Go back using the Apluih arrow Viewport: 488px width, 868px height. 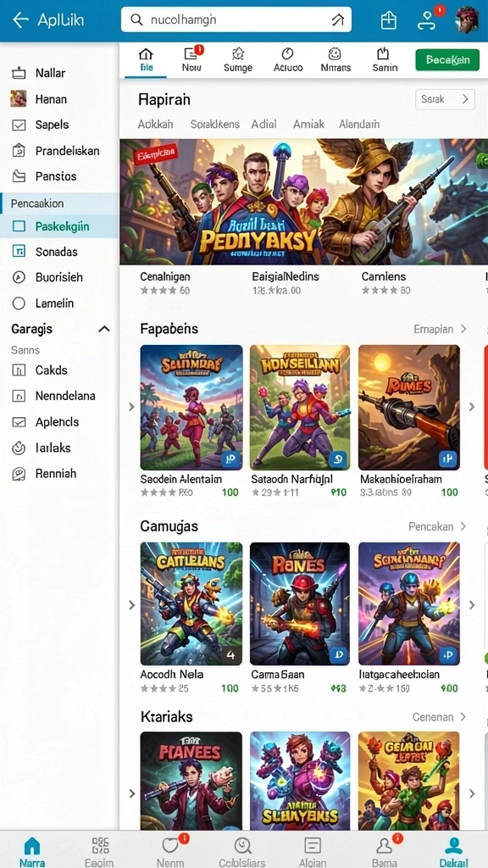pos(20,20)
